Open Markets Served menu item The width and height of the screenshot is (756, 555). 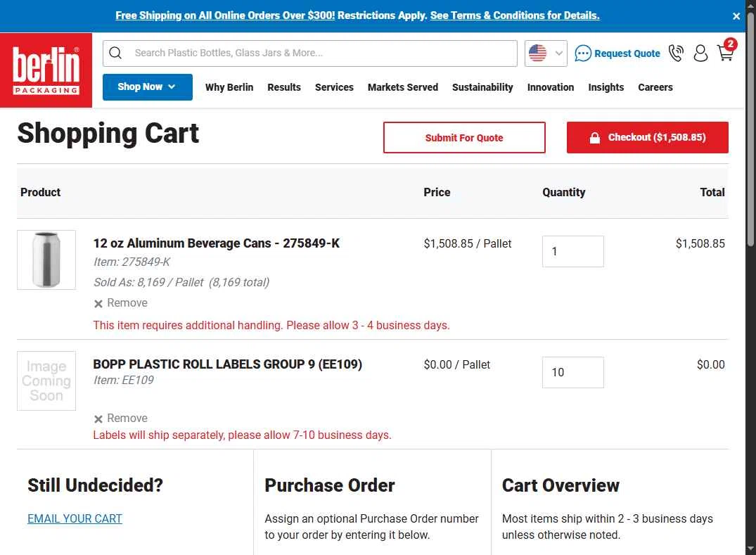tap(402, 87)
